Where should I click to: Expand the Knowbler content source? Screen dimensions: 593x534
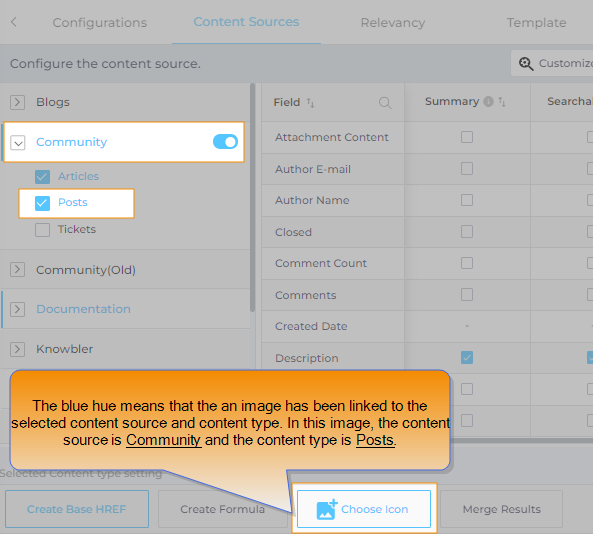click(17, 349)
